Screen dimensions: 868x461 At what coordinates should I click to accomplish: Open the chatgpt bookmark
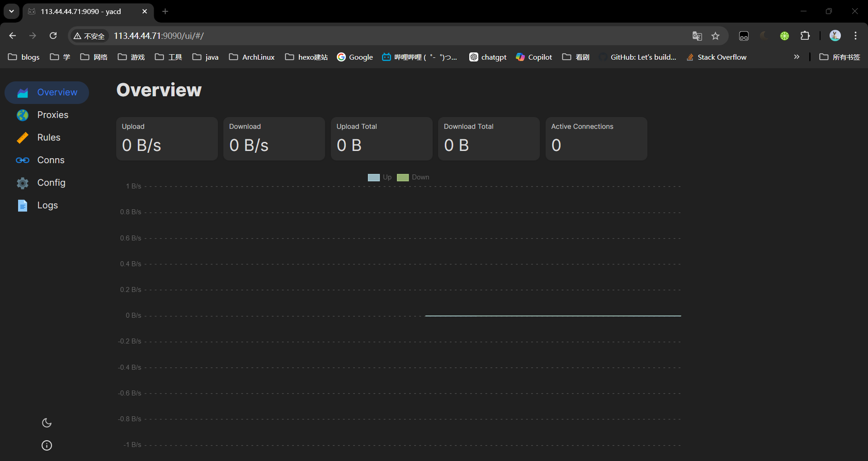click(488, 57)
